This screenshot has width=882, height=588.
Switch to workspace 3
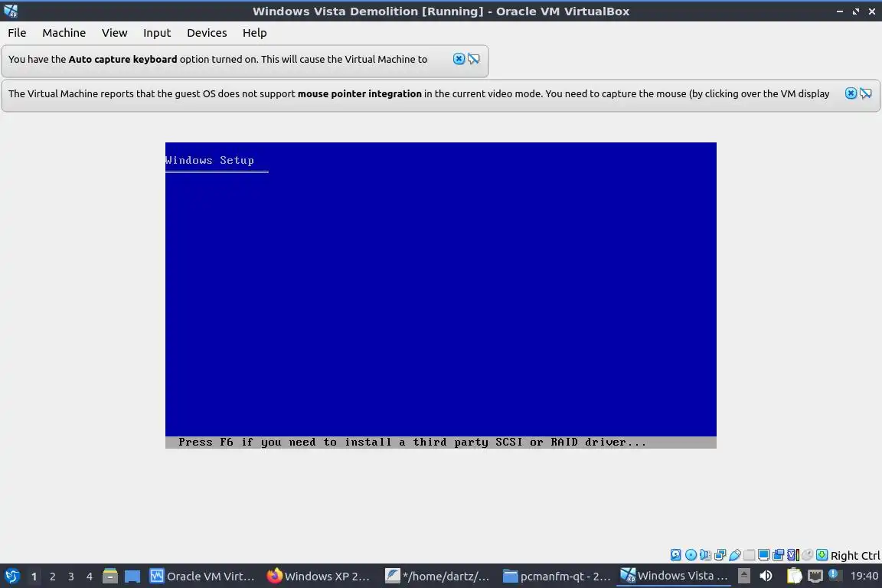tap(71, 577)
